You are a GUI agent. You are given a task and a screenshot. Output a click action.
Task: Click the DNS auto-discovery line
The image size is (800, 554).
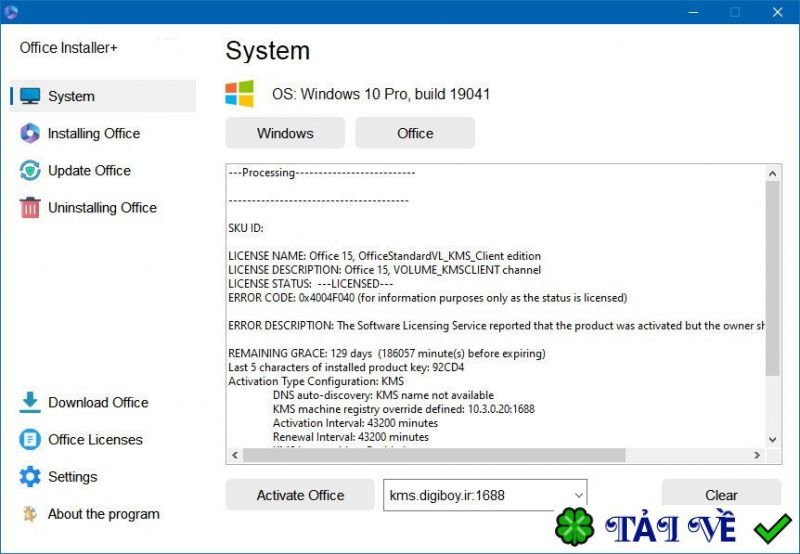coord(383,395)
